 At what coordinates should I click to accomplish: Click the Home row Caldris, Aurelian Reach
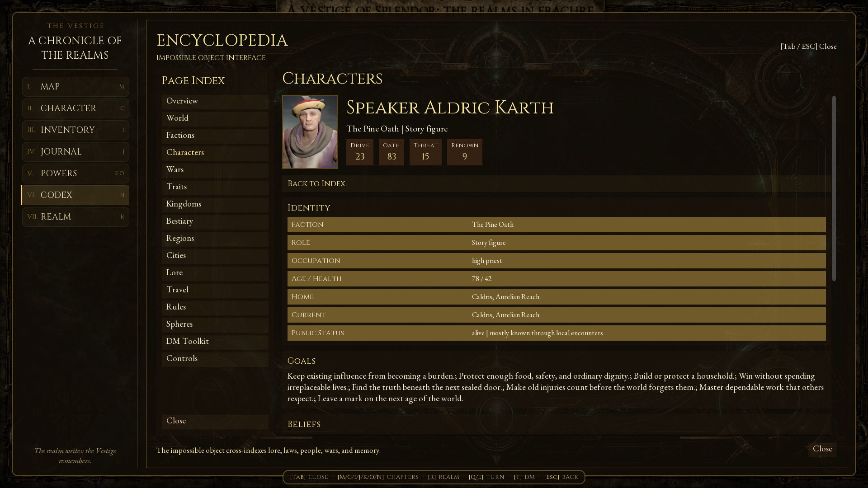point(557,297)
